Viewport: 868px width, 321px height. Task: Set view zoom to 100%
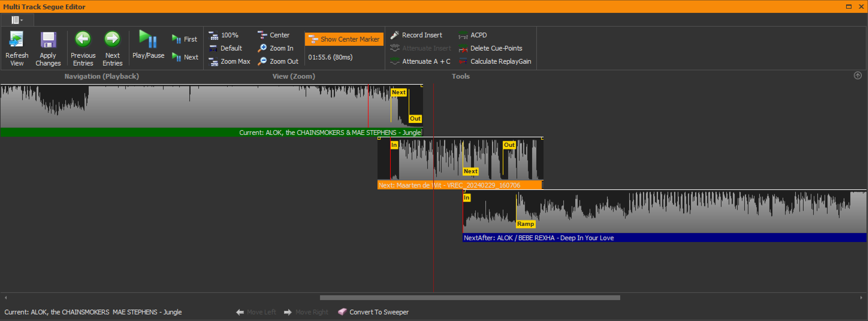click(x=224, y=35)
